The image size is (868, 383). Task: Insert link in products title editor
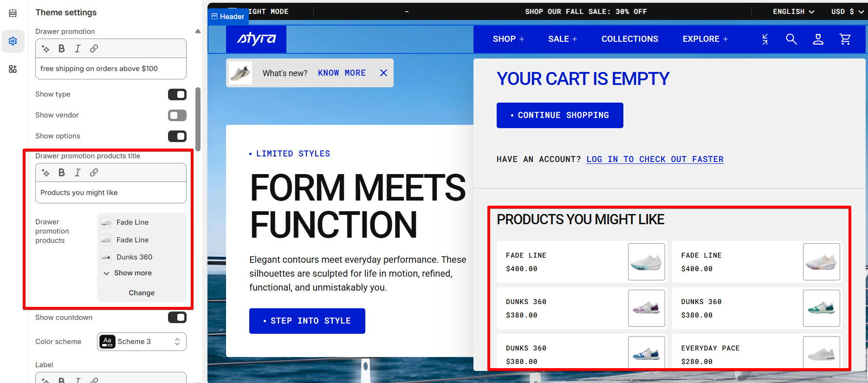point(94,173)
